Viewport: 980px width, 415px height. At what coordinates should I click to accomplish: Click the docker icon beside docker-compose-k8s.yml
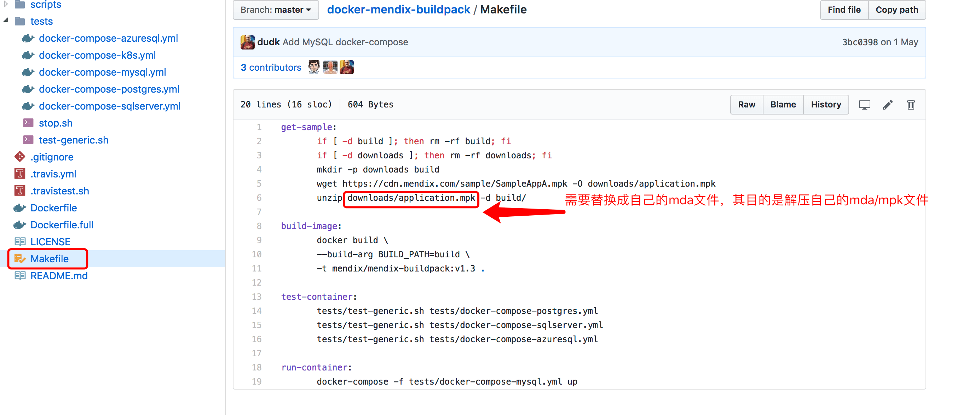coord(28,55)
